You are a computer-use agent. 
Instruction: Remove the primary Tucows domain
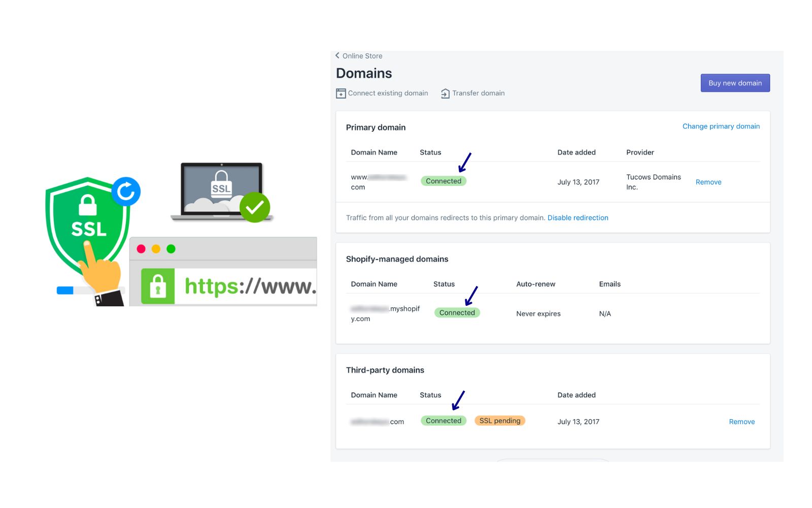708,182
